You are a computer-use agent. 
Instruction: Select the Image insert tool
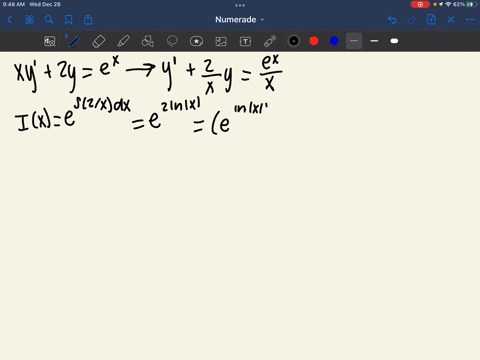coord(221,41)
